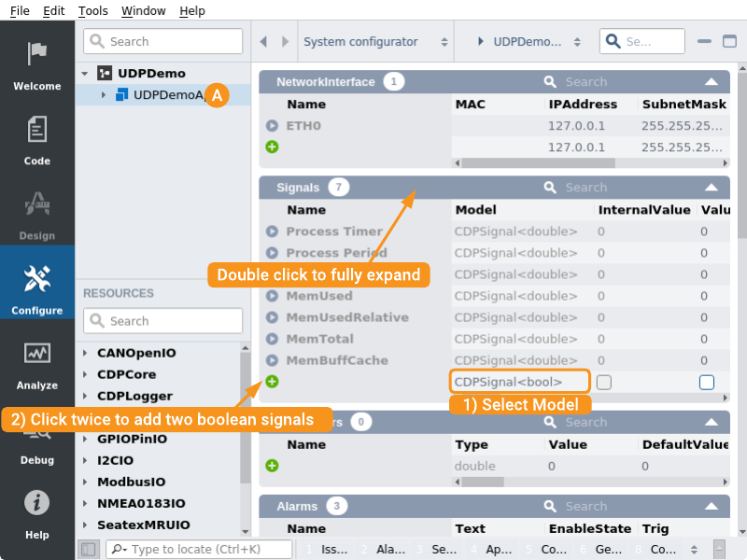Click green plus under ETH0 row
747x560 pixels.
(x=272, y=147)
